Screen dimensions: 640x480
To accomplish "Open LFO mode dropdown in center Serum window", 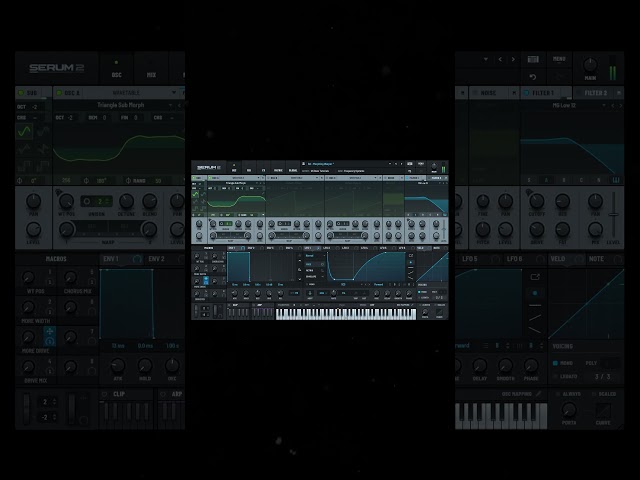I will click(x=315, y=256).
